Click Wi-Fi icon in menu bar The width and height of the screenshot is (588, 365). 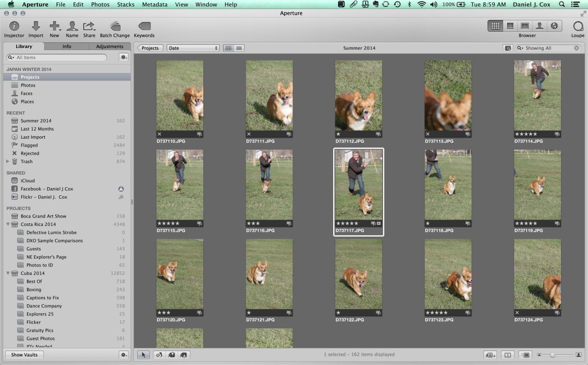(421, 4)
